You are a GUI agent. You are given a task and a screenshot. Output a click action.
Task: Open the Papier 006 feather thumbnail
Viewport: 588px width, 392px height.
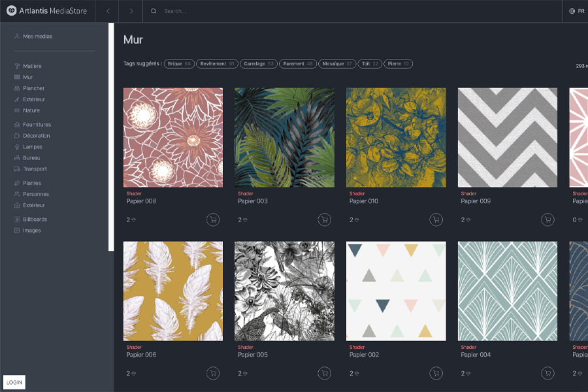(172, 291)
